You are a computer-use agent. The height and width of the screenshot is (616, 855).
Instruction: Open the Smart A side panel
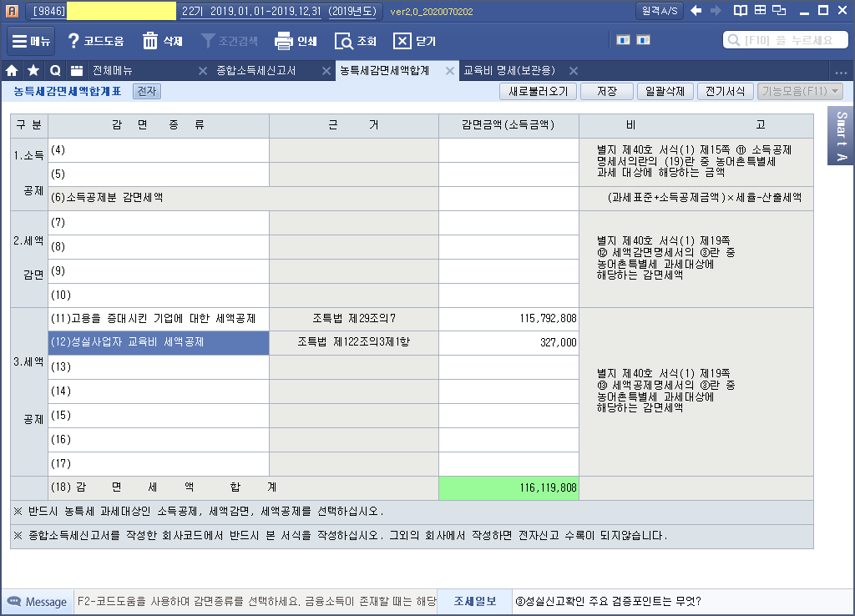pyautogui.click(x=842, y=136)
